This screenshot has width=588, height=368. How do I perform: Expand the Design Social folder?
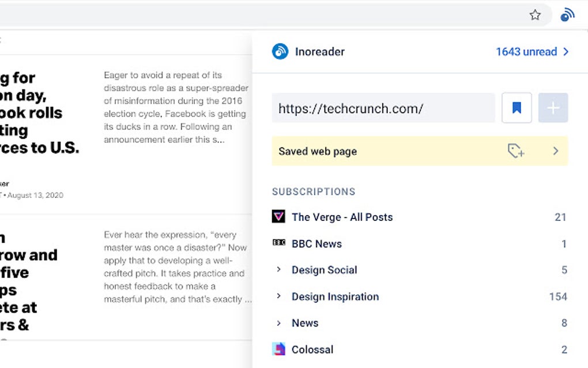tap(279, 270)
